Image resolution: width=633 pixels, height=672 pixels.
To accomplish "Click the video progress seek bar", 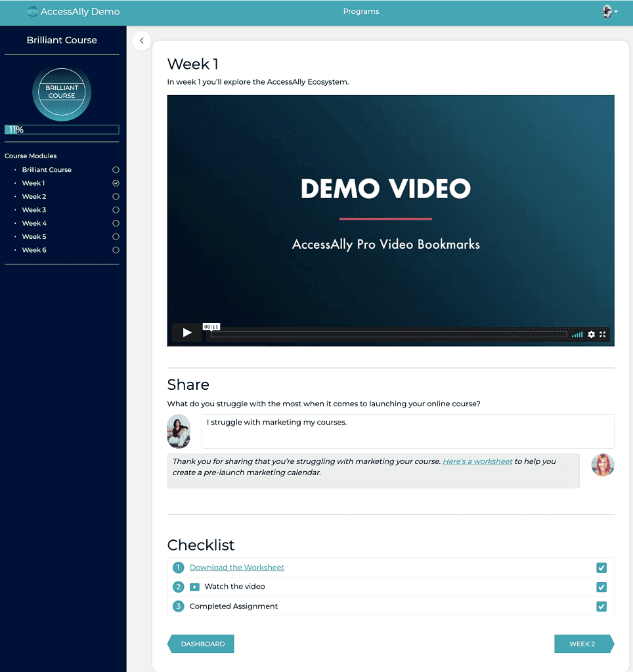I will pos(387,335).
